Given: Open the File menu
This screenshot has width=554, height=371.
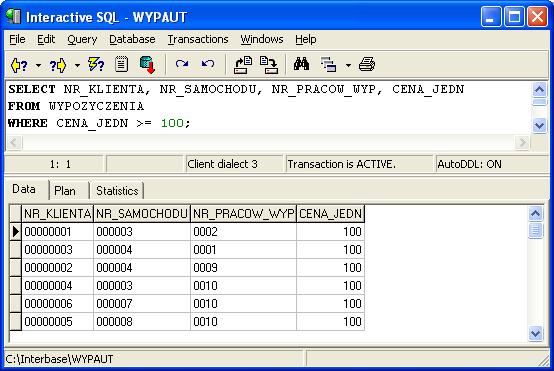Looking at the screenshot, I should 17,39.
